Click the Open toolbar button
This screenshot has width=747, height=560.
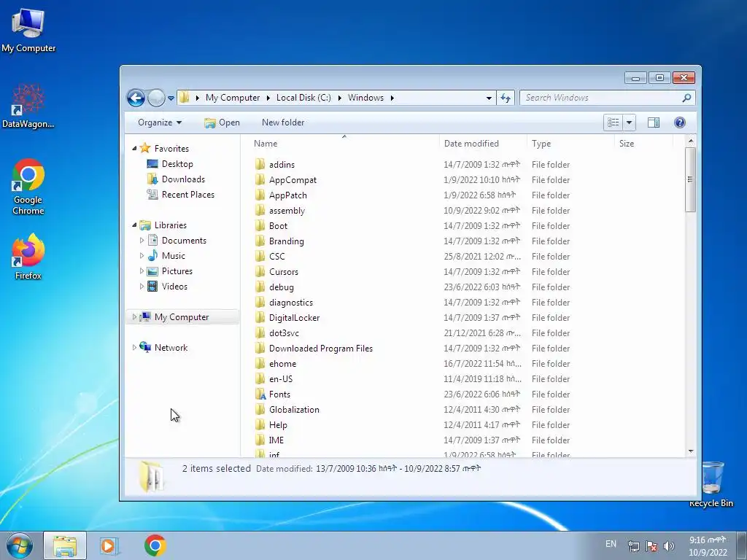[222, 122]
